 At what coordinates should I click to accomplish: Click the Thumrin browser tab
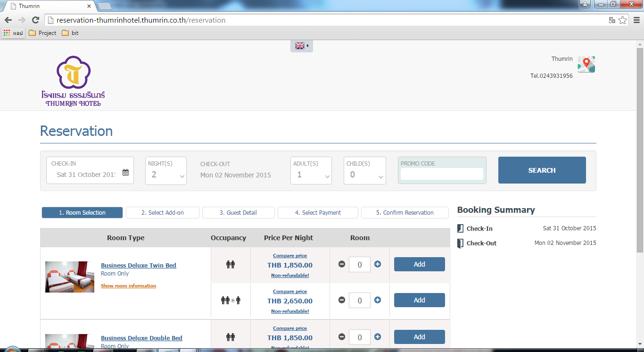(50, 6)
